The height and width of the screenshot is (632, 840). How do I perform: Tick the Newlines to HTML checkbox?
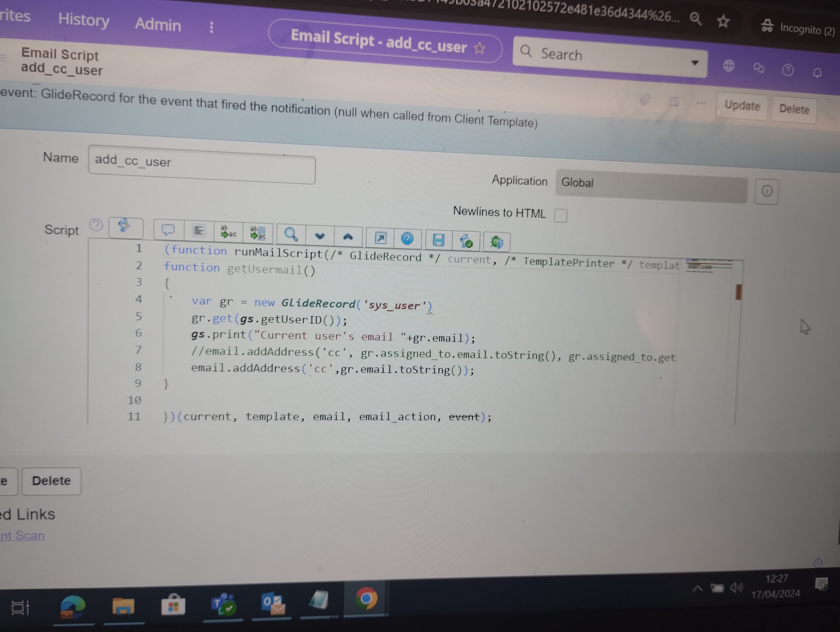pos(560,215)
